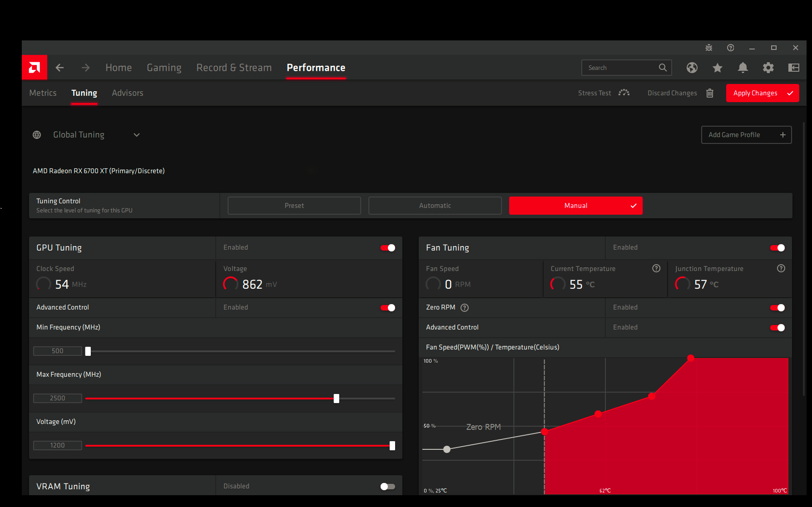Switch to the Metrics sub-tab
The image size is (812, 507).
(x=43, y=93)
